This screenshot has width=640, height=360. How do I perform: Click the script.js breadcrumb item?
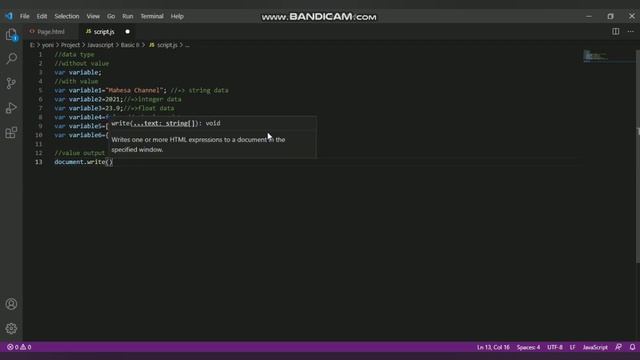(163, 45)
